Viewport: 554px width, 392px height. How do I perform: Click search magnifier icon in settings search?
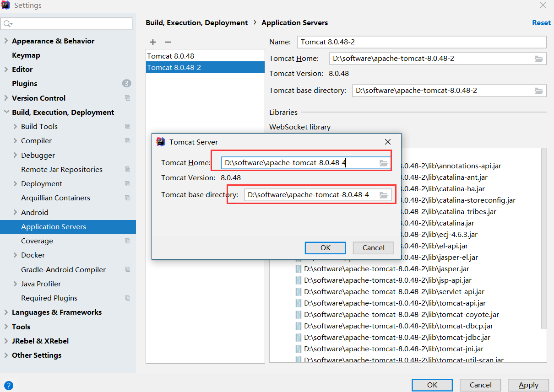point(8,23)
